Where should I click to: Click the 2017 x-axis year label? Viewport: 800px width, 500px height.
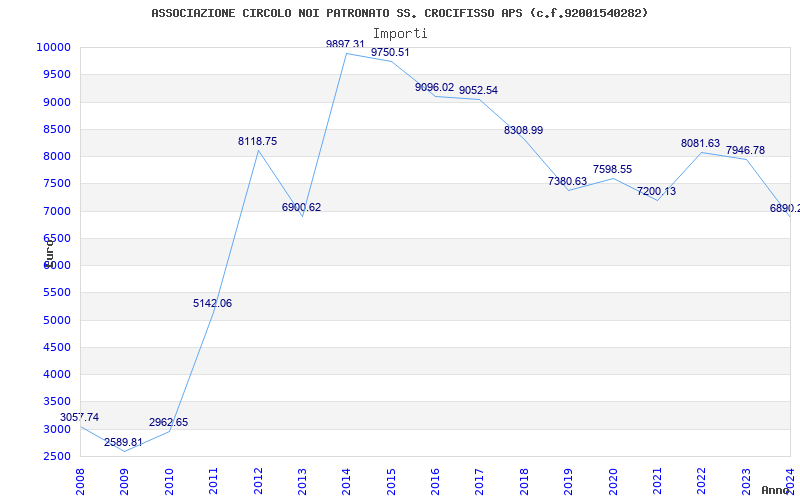[x=480, y=481]
